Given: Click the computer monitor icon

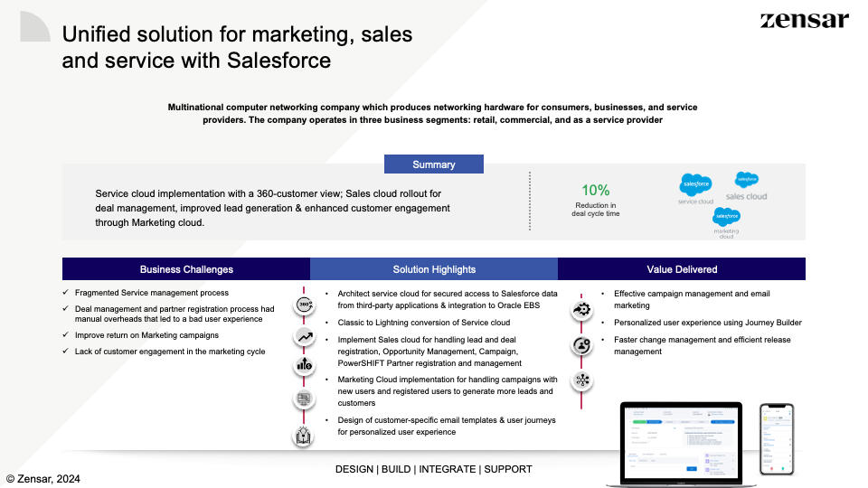Looking at the screenshot, I should 304,399.
